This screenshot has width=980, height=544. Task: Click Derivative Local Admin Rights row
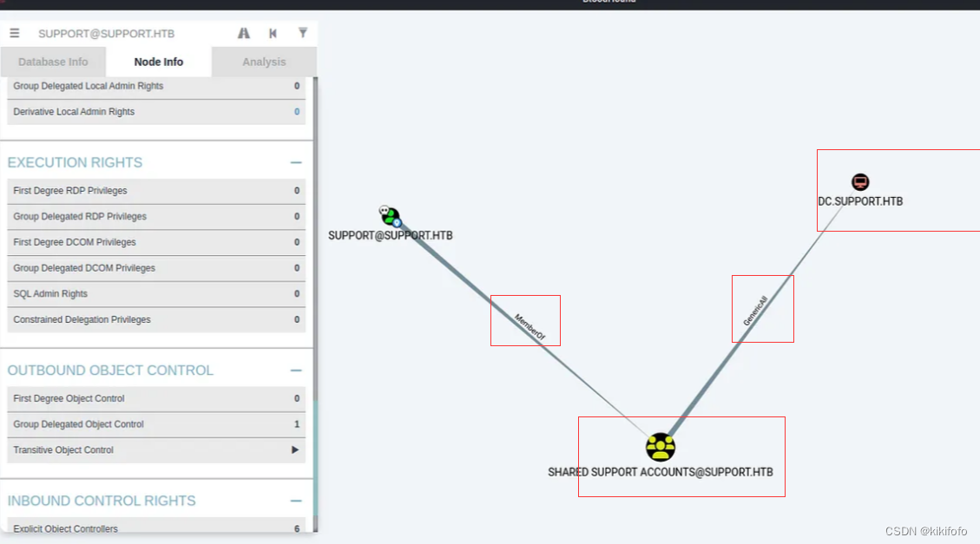click(x=156, y=112)
